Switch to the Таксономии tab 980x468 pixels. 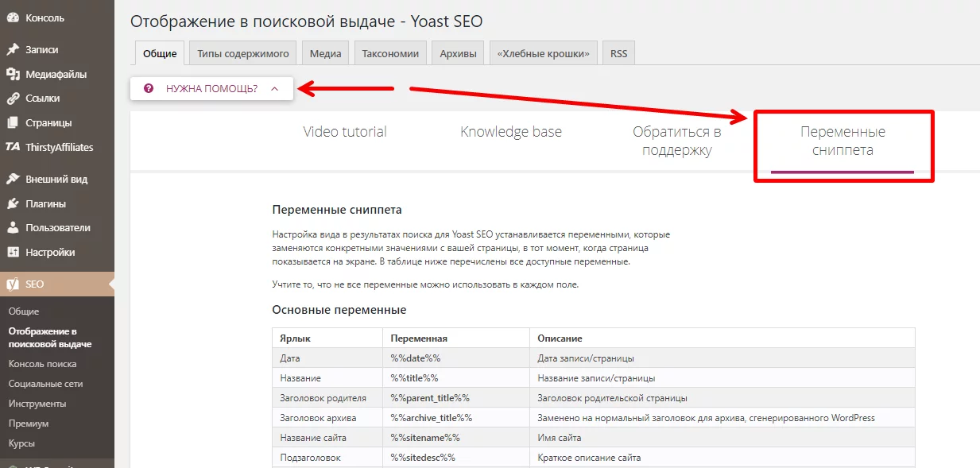point(390,53)
